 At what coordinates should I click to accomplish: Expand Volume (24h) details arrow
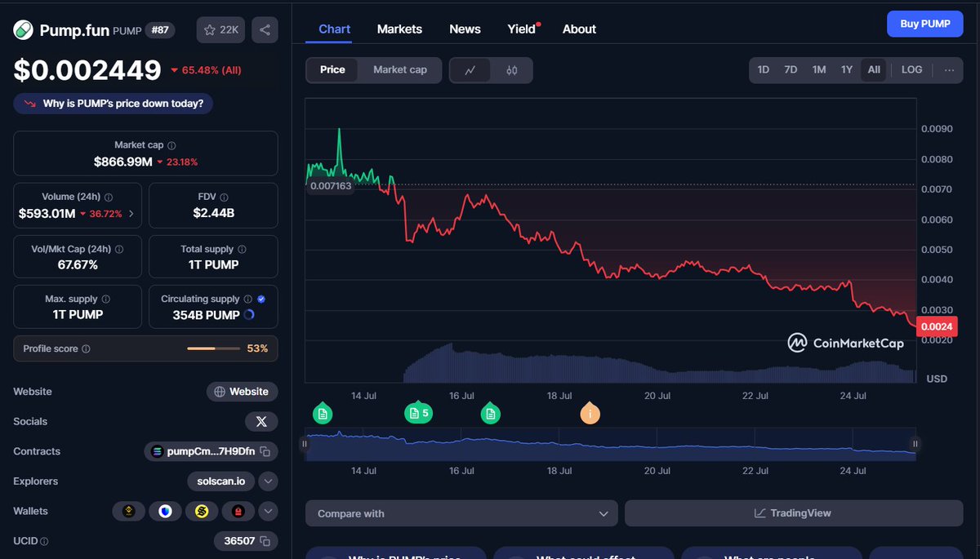pos(131,215)
